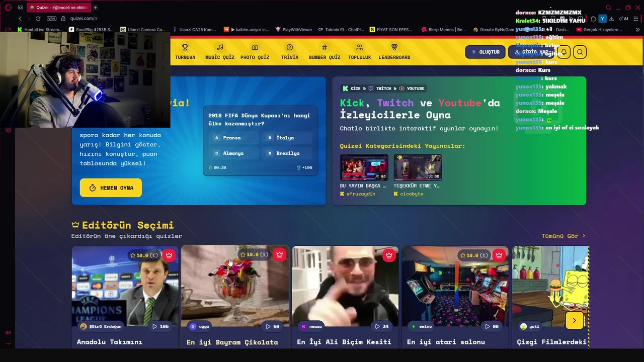Open author ugga's profile

199,326
